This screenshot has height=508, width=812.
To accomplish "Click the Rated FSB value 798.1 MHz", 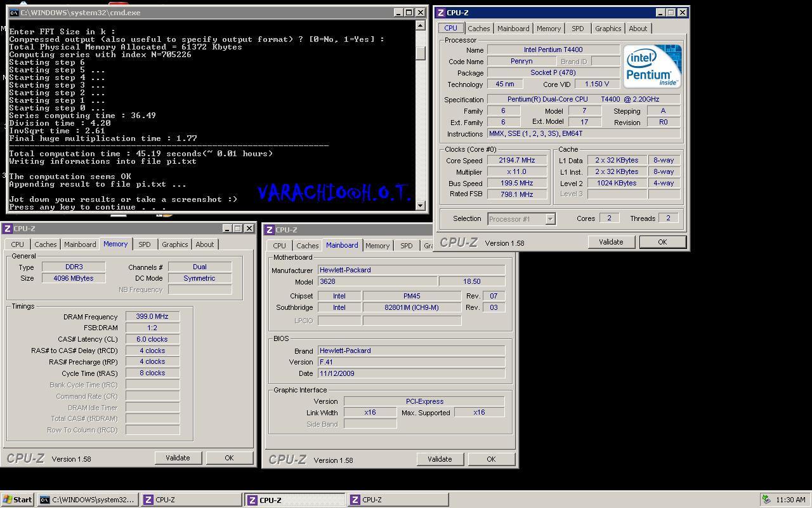I will (516, 194).
